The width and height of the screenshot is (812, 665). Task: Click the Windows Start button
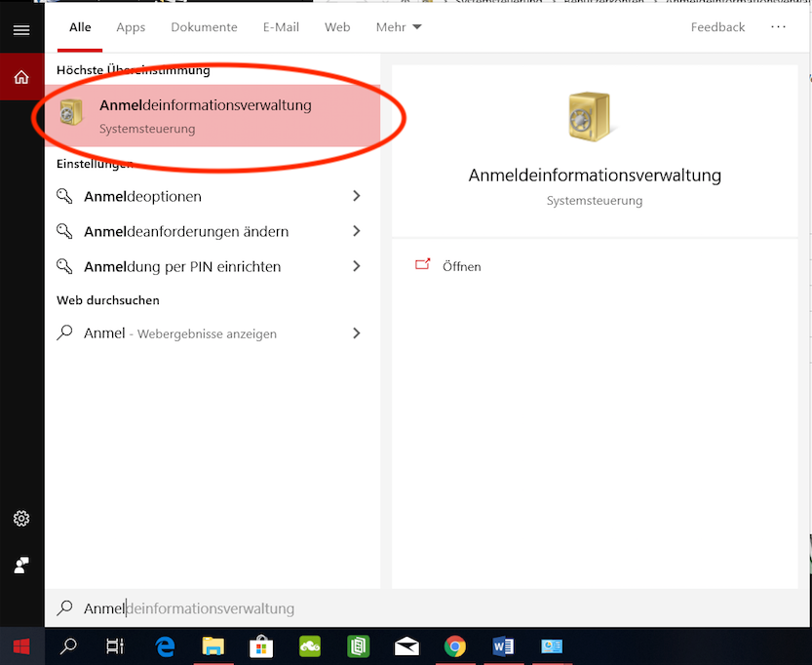[x=21, y=645]
